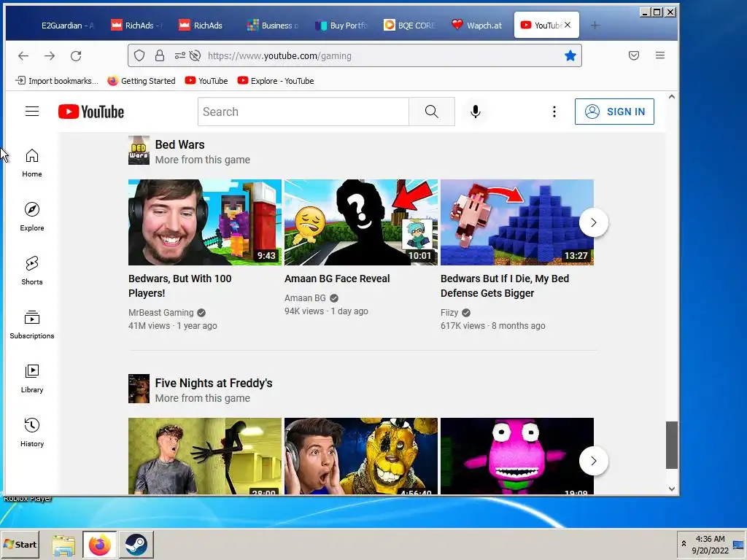Close the YouTube tab
Viewport: 747px width, 560px height.
click(568, 25)
